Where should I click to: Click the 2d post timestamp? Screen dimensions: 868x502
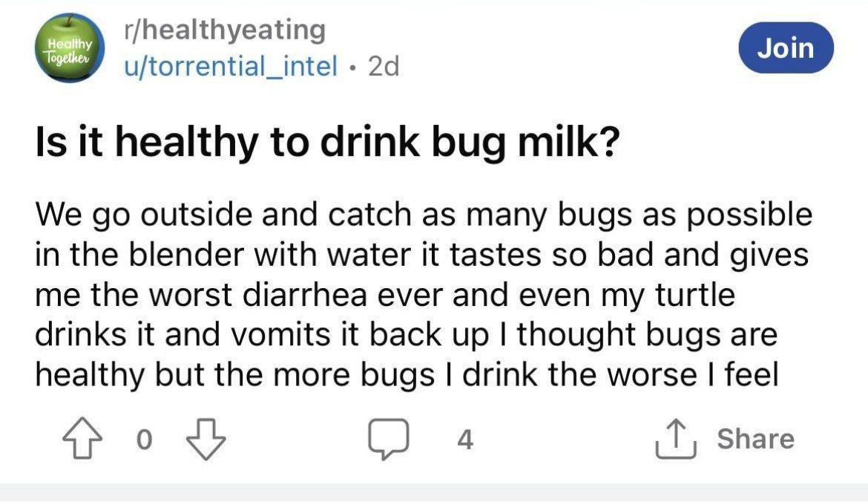(384, 67)
